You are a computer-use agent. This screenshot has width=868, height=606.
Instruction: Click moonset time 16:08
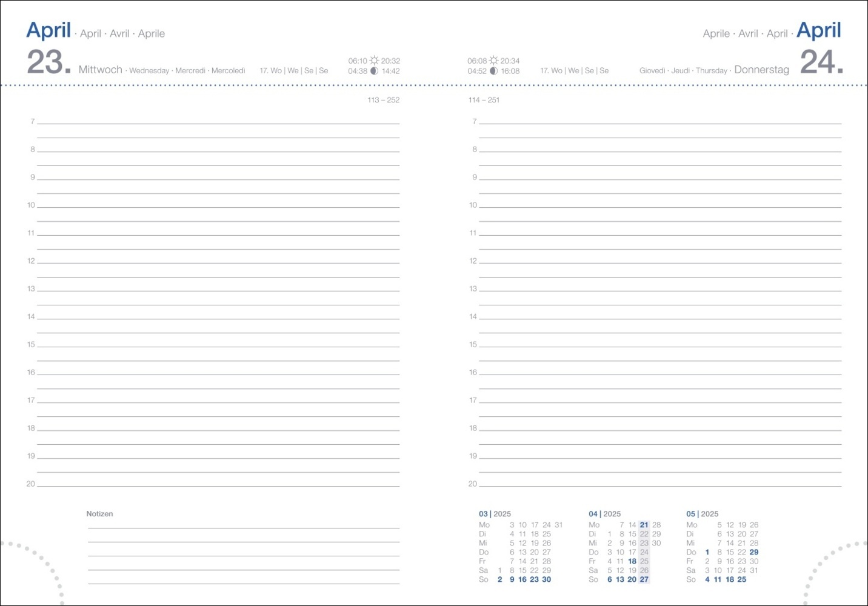coord(510,72)
